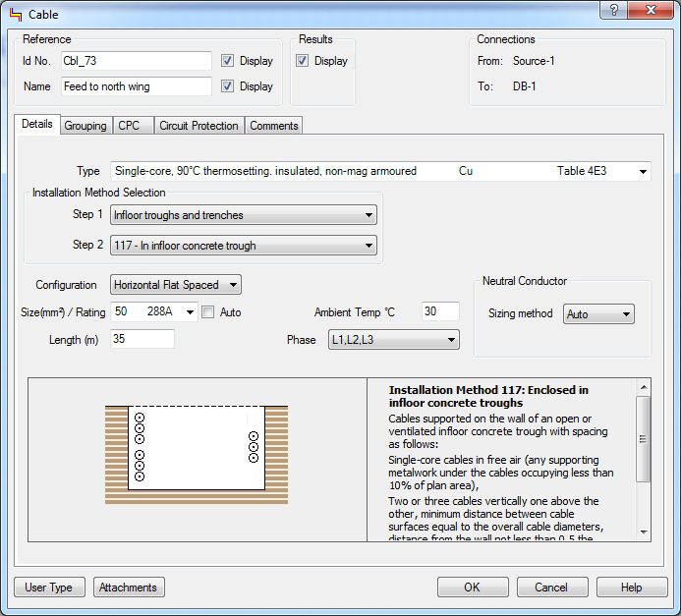Image resolution: width=681 pixels, height=616 pixels.
Task: Open the Size / Rating dropdown
Action: coord(154,311)
